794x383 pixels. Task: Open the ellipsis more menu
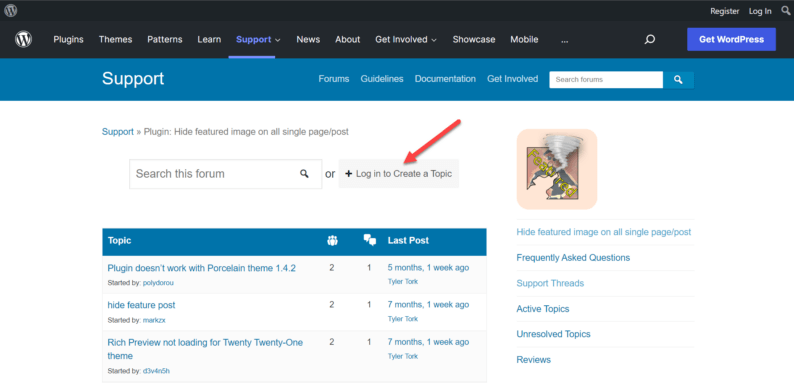tap(565, 40)
